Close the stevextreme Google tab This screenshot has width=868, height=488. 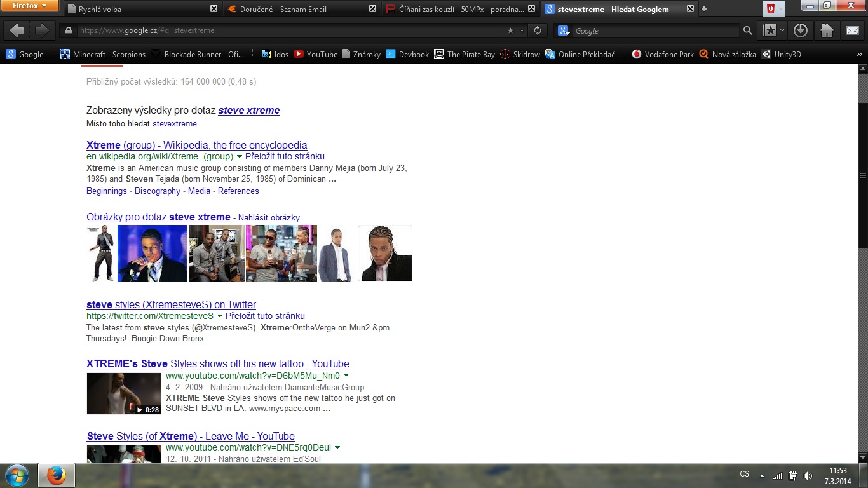(x=690, y=9)
